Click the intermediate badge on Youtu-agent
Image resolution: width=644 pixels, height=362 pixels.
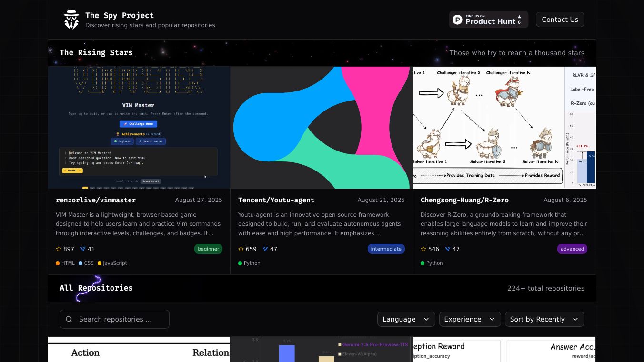click(386, 249)
